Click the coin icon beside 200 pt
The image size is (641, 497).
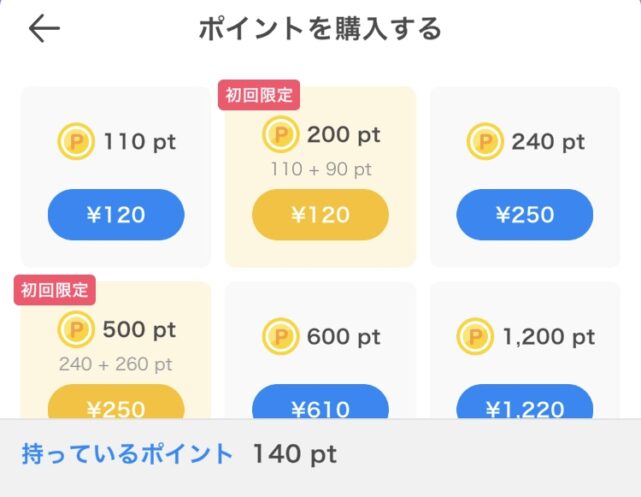(x=280, y=135)
